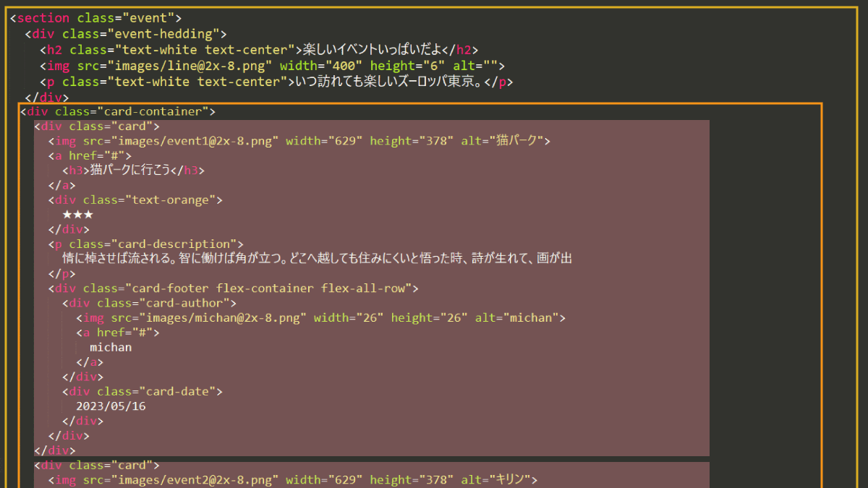
Task: Click the michan anchor text line
Action: (111, 347)
